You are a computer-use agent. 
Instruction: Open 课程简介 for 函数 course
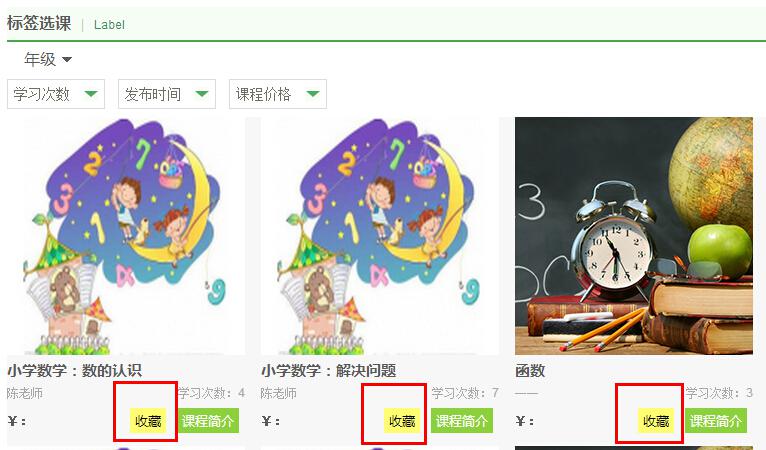[716, 421]
